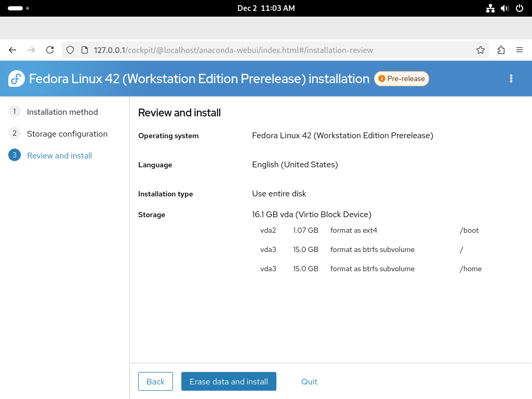
Task: Click the Quit link
Action: [309, 381]
